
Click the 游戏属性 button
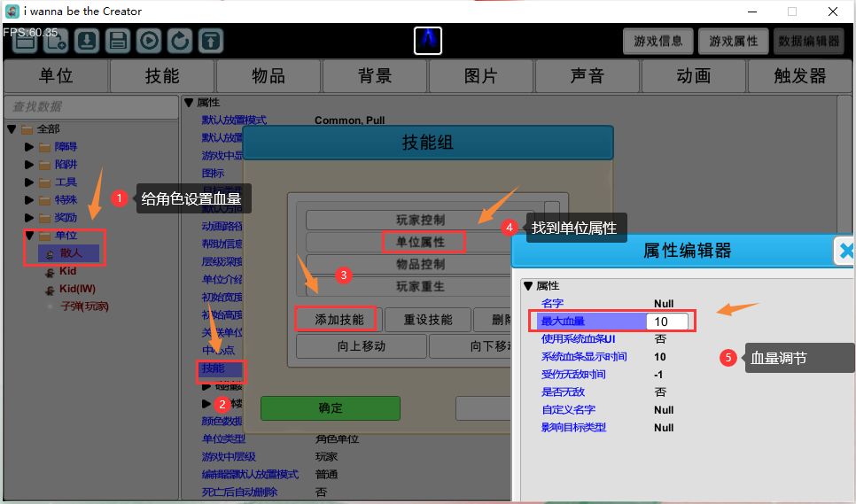[734, 42]
